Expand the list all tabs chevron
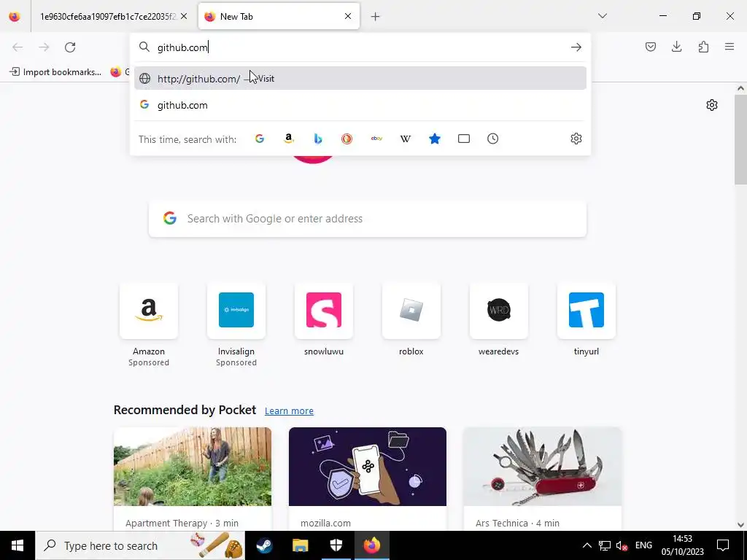The height and width of the screenshot is (560, 747). click(x=603, y=16)
